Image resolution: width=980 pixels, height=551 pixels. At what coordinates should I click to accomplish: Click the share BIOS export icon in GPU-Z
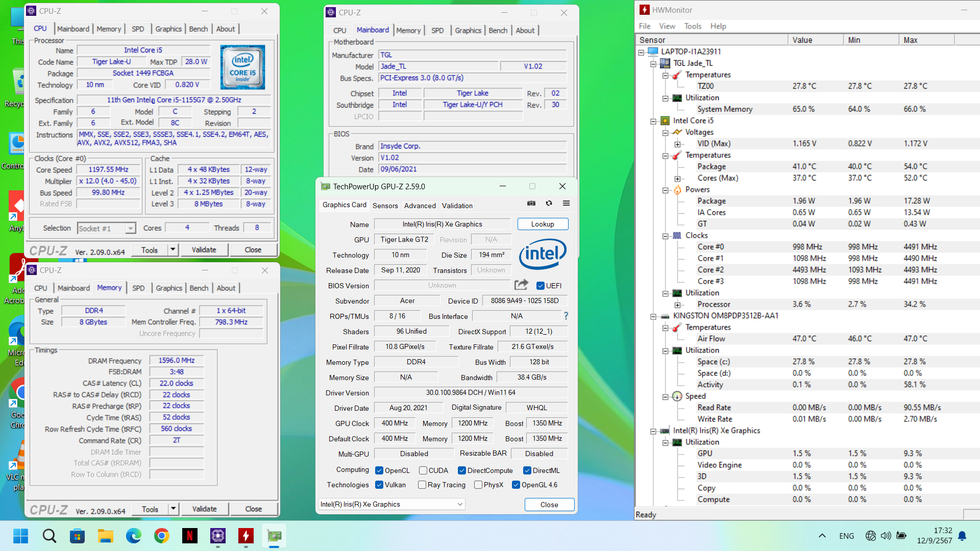point(521,285)
